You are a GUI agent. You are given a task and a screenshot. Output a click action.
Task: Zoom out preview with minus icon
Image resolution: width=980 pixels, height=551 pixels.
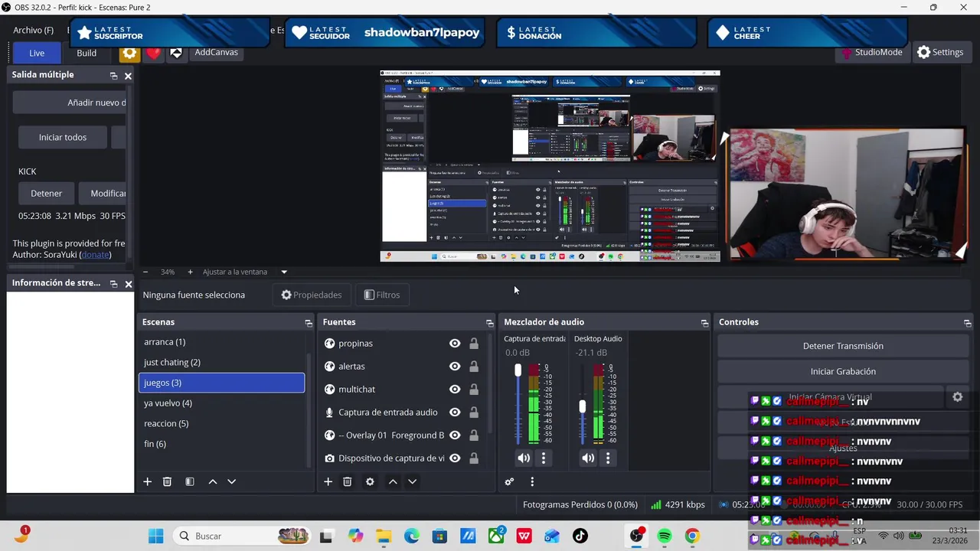145,272
